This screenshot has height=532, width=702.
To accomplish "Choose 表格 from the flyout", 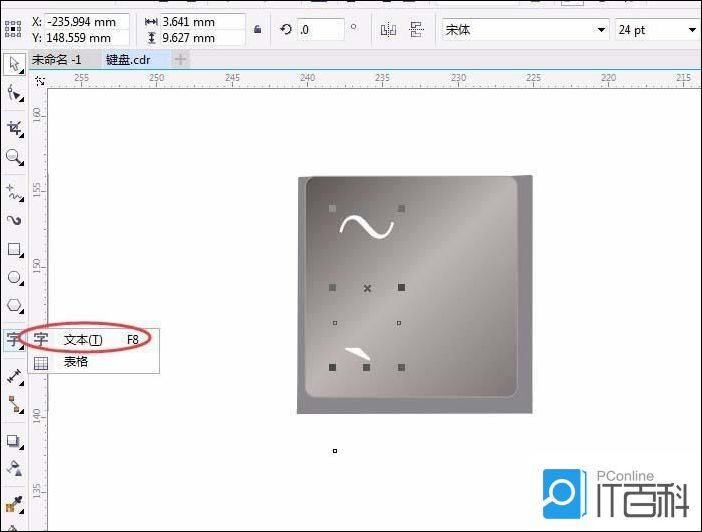I will click(94, 362).
